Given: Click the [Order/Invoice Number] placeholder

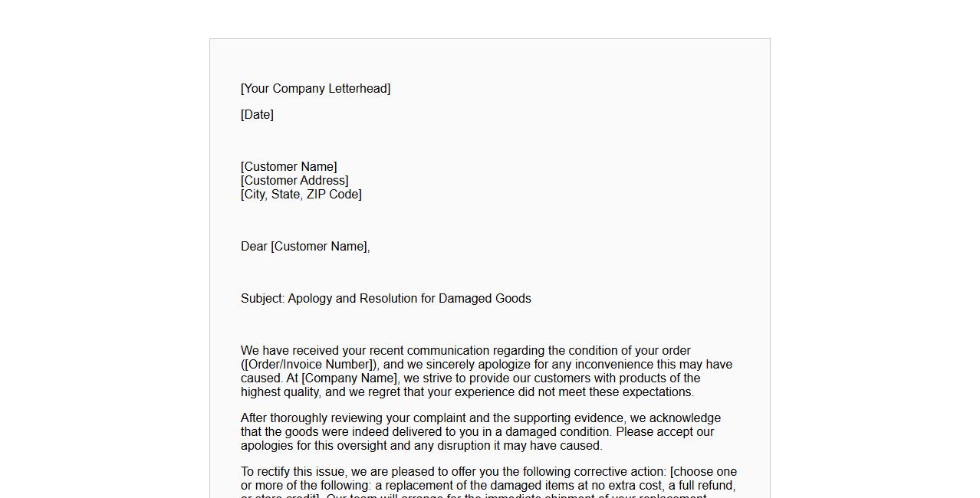Looking at the screenshot, I should (x=310, y=365).
